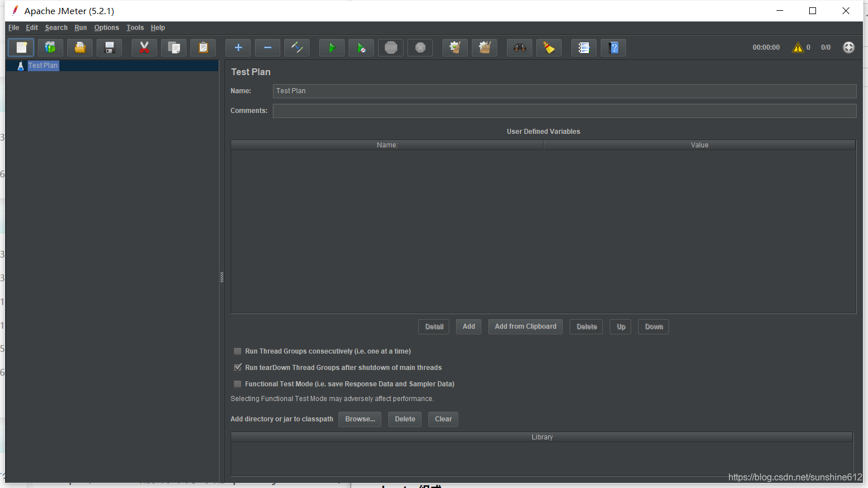
Task: Click Start no pauses icon
Action: (362, 47)
